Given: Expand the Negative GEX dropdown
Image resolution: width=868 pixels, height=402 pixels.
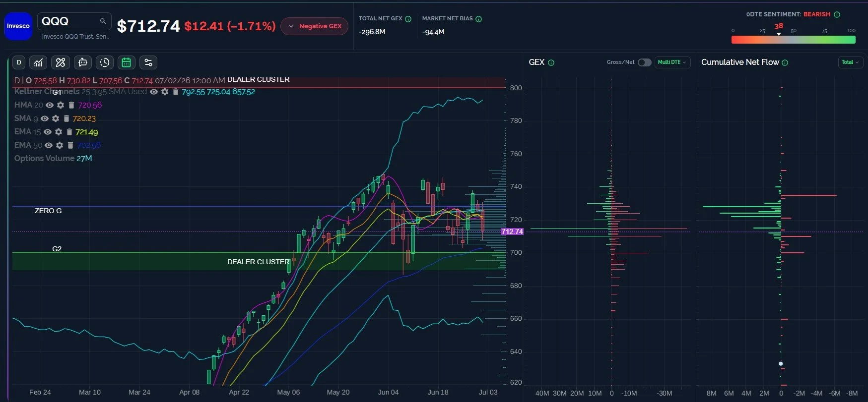Looking at the screenshot, I should [314, 26].
